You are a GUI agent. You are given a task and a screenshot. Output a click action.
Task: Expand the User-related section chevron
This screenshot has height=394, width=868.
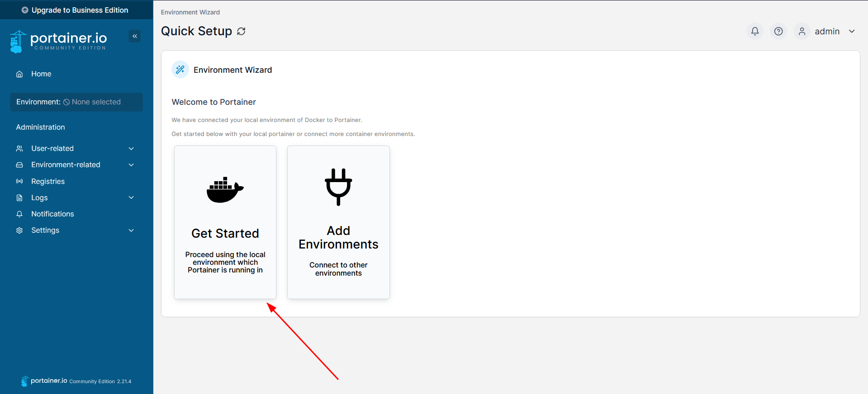click(x=131, y=149)
